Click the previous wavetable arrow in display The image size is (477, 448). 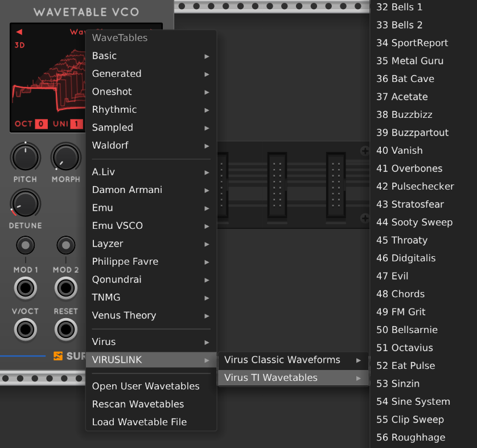coord(19,32)
